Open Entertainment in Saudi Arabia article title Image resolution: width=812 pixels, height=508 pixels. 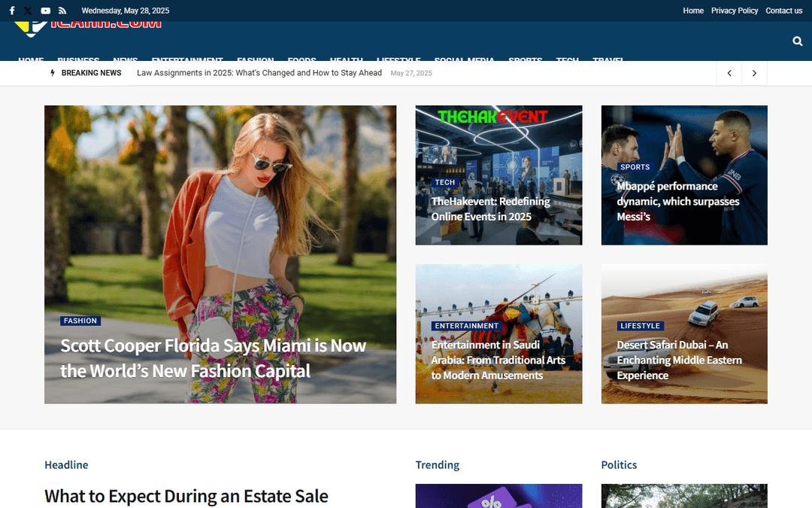pos(498,360)
